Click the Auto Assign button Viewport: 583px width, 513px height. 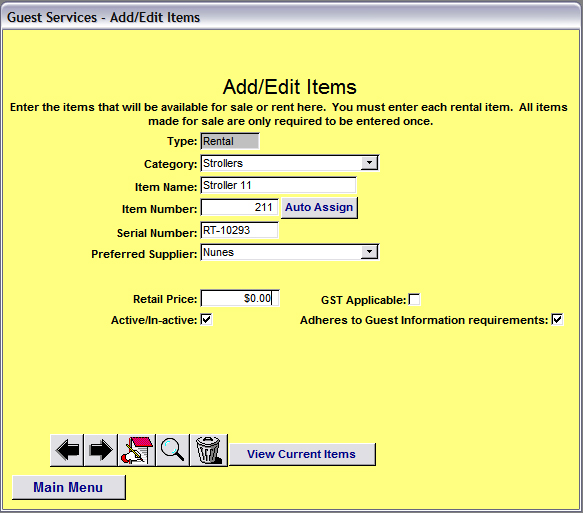click(319, 207)
